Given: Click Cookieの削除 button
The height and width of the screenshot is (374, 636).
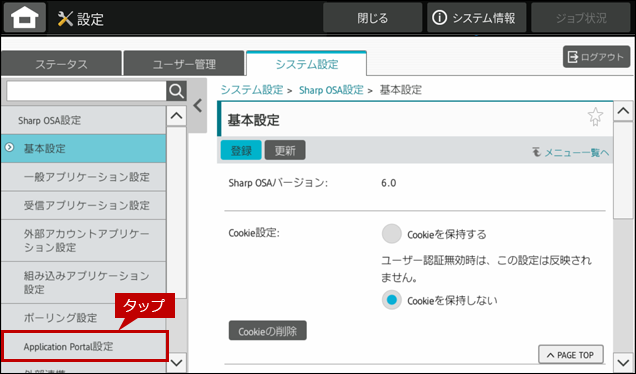Looking at the screenshot, I should coord(268,331).
